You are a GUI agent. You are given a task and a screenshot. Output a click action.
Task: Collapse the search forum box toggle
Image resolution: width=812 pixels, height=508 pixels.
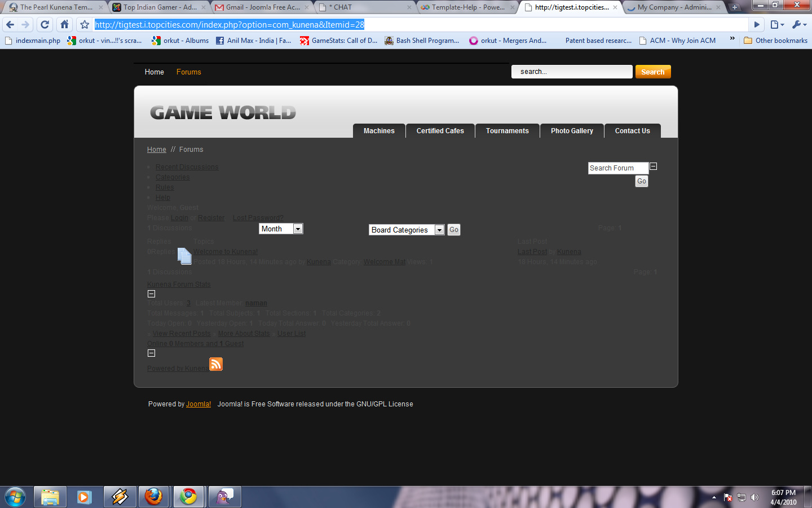point(654,167)
